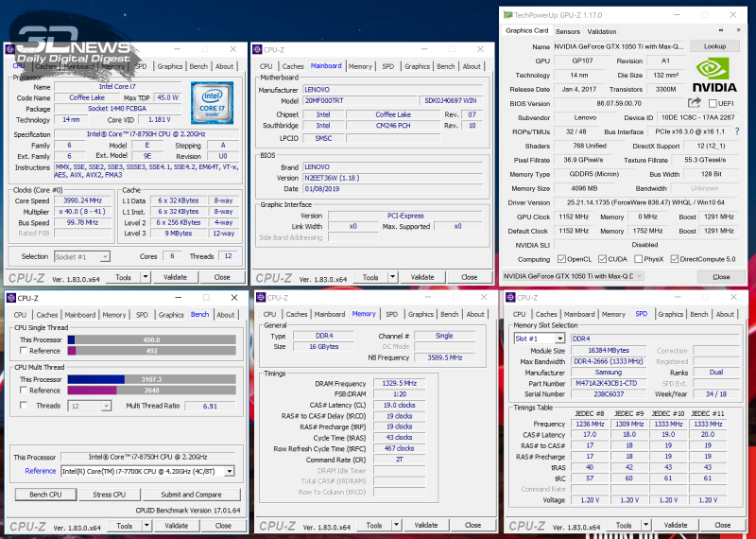The height and width of the screenshot is (539, 756).
Task: Click the Bus Interface question mark icon
Action: click(737, 131)
